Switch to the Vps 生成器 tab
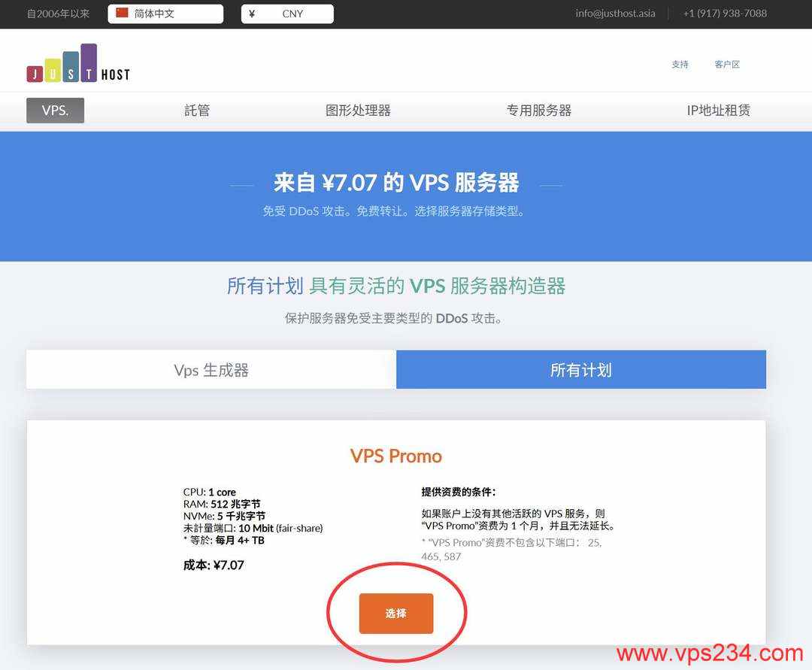This screenshot has width=812, height=670. coord(211,370)
